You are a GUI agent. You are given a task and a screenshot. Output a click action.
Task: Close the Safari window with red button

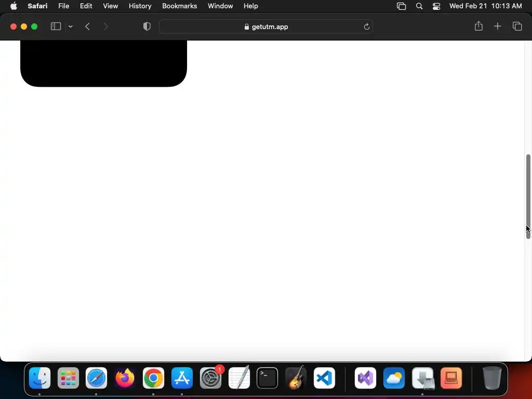(14, 26)
